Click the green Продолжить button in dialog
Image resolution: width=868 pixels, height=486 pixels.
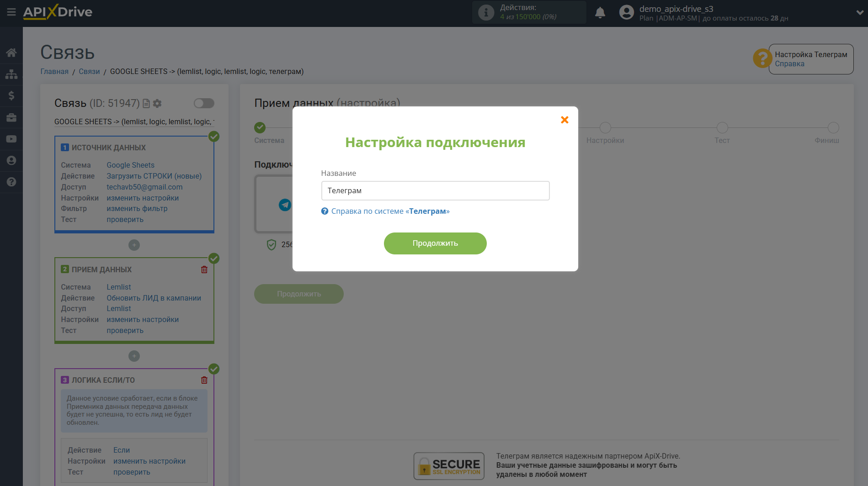[435, 243]
